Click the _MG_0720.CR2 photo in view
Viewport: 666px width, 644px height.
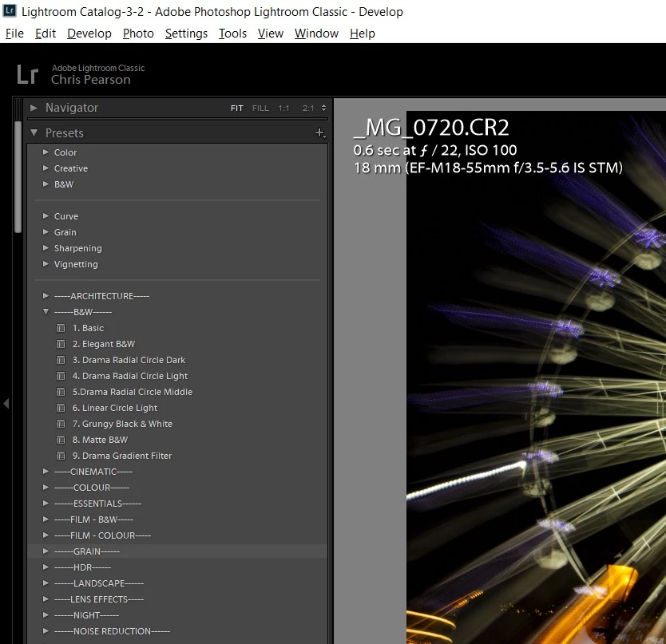coord(536,377)
